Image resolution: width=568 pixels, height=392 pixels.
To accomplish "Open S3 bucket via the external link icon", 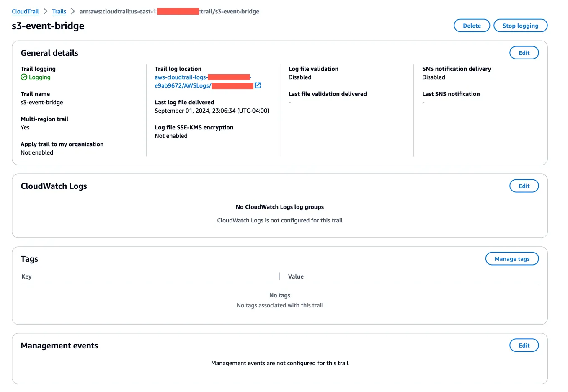I will tap(258, 85).
